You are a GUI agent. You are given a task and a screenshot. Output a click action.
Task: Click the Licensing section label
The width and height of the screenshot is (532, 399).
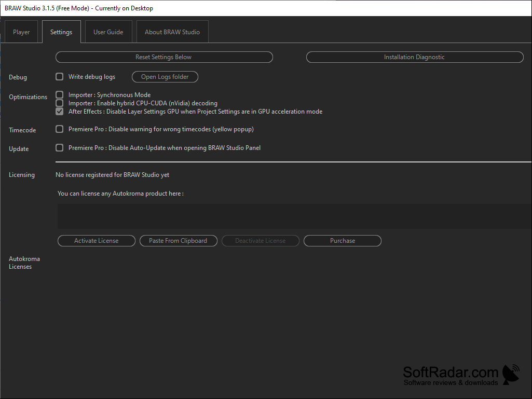22,175
